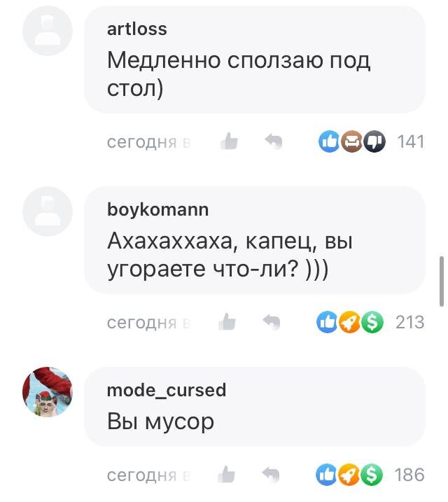The width and height of the screenshot is (448, 502).
Task: Click rocket reaction on boykomann comment
Action: (349, 322)
